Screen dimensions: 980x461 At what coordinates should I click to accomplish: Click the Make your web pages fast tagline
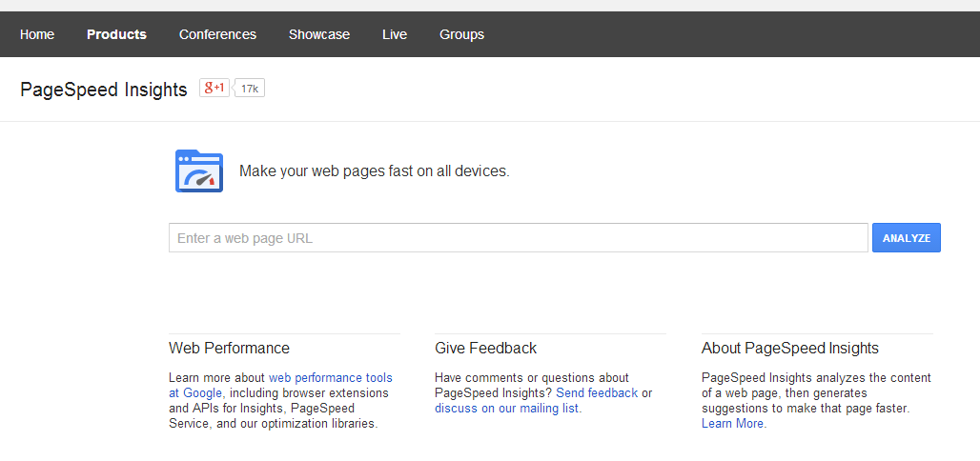375,171
